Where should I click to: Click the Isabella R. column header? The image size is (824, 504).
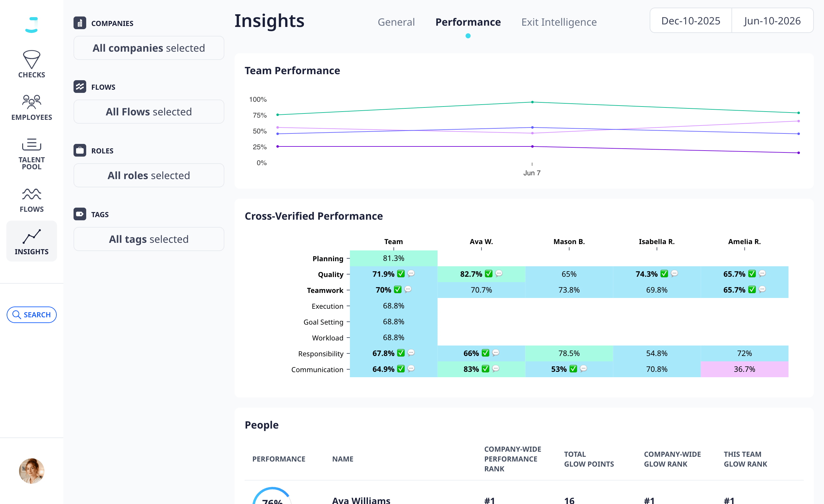657,242
